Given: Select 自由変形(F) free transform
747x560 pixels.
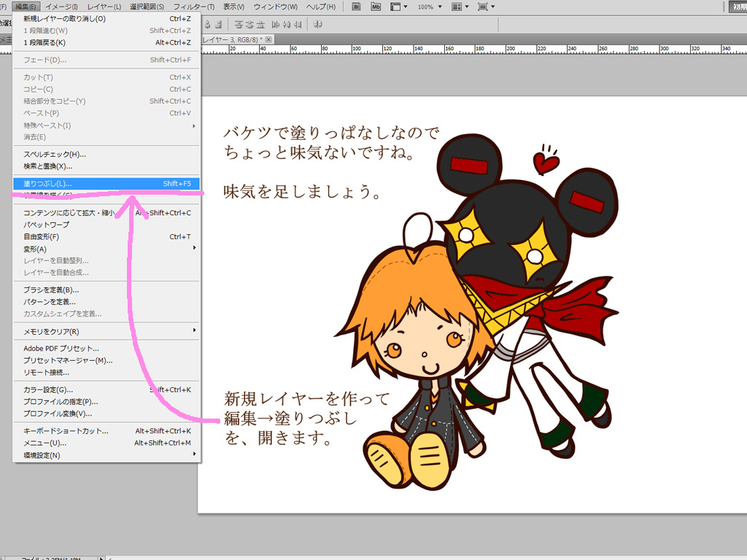Looking at the screenshot, I should tap(42, 237).
